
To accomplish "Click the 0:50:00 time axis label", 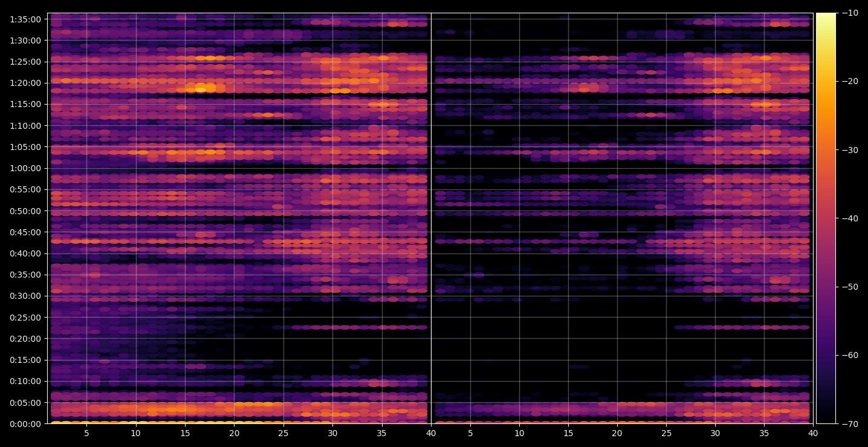I will pyautogui.click(x=25, y=211).
